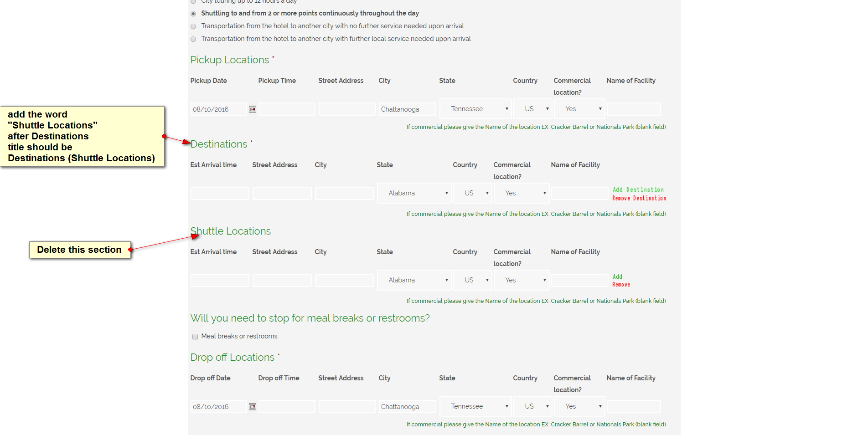Select transport with further local service needed
The height and width of the screenshot is (435, 868).
pos(193,39)
